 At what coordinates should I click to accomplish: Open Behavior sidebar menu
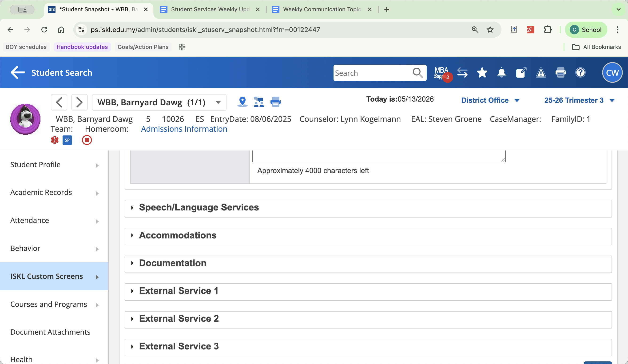(54, 248)
